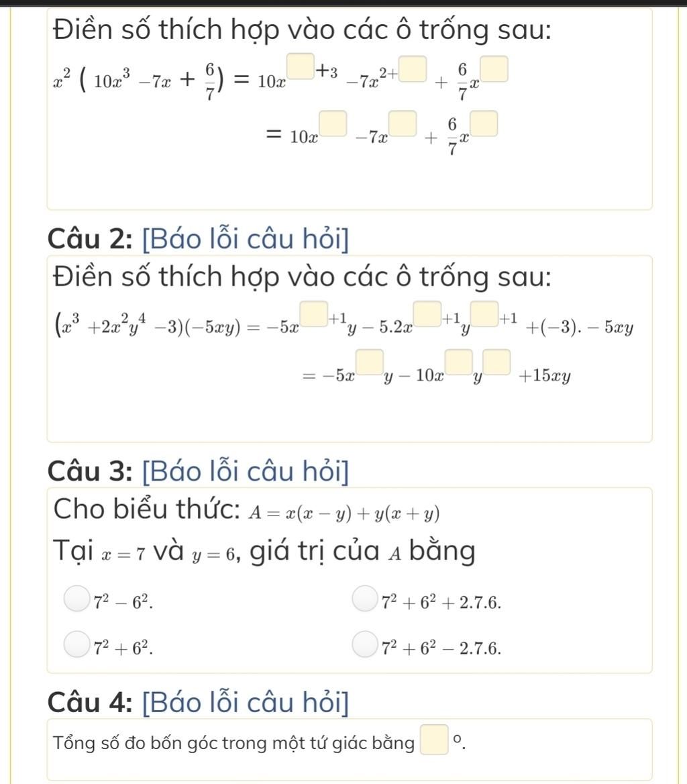Click the 10x exponent box in simplified first answer
The height and width of the screenshot is (784, 687).
pyautogui.click(x=337, y=125)
